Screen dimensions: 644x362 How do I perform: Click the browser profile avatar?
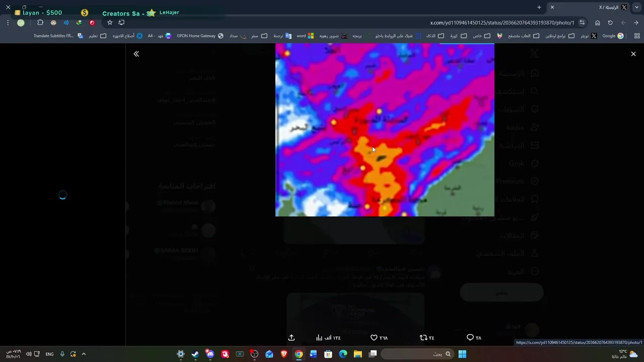[21, 23]
